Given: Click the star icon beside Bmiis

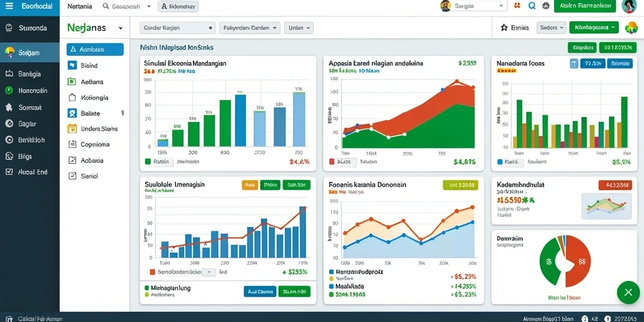Looking at the screenshot, I should pyautogui.click(x=504, y=28).
